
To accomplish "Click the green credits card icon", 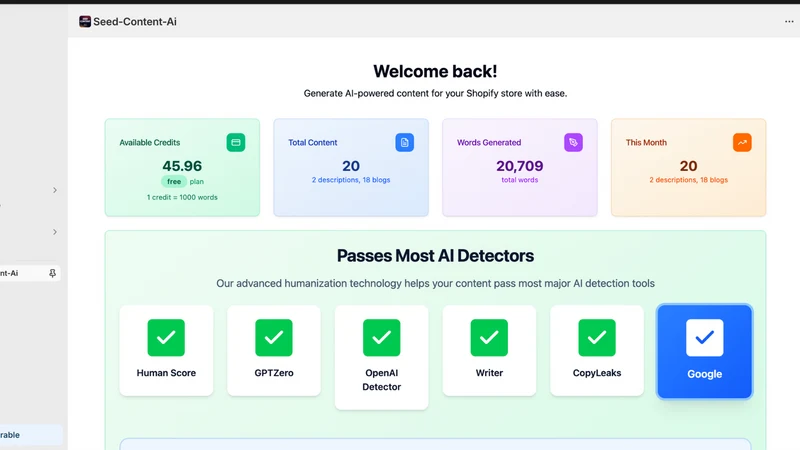I will (x=236, y=142).
